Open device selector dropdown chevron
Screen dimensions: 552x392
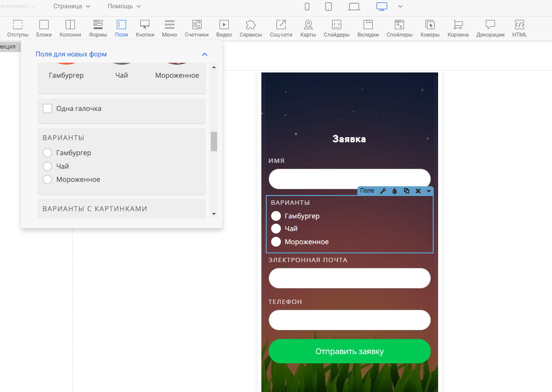(x=400, y=6)
